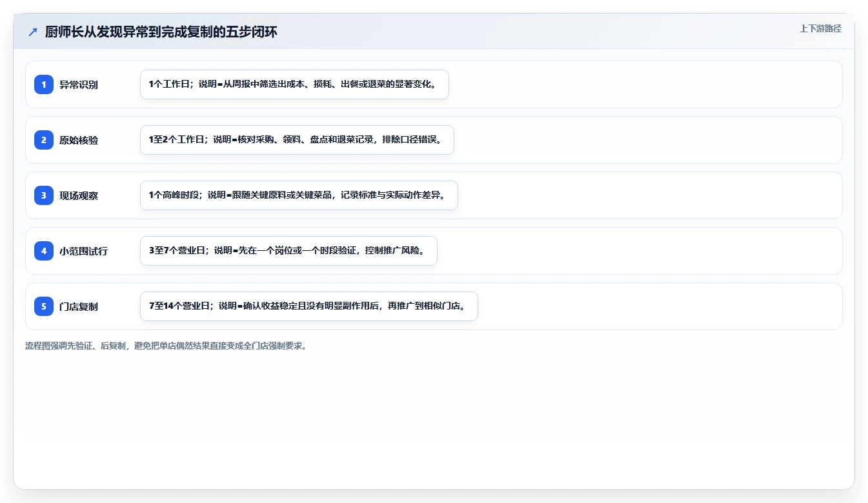Click the description box starting 1至2个工作日
The width and height of the screenshot is (868, 503).
click(x=297, y=140)
